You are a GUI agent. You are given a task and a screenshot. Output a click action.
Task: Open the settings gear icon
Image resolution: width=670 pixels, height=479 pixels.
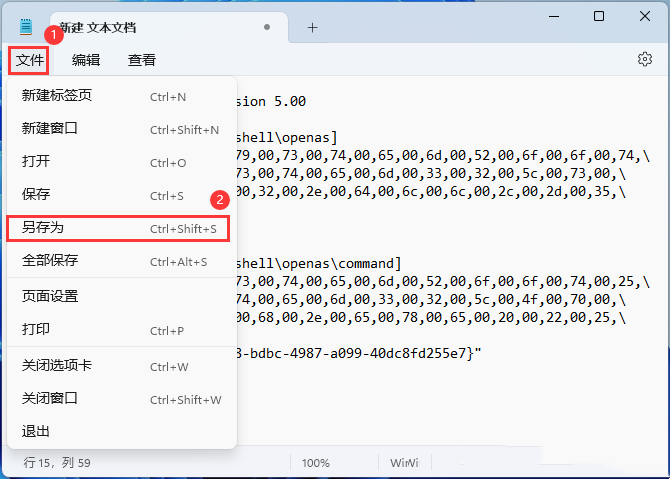(644, 59)
